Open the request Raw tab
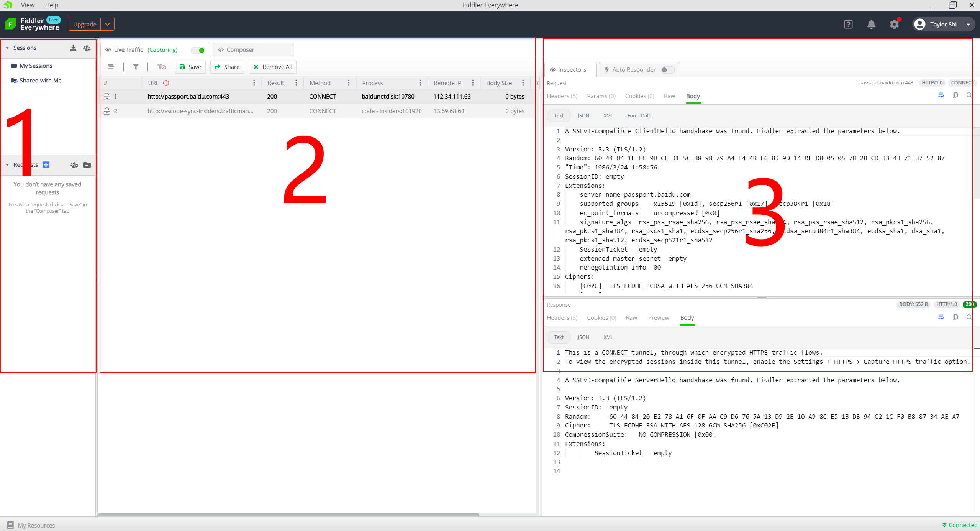This screenshot has height=531, width=980. 669,96
